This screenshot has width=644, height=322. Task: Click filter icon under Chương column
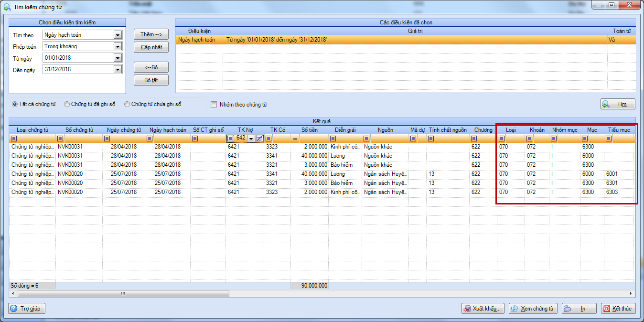pos(473,139)
